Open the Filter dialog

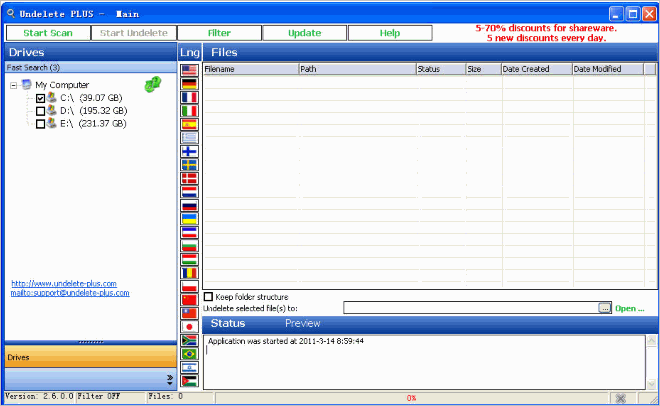coord(219,33)
